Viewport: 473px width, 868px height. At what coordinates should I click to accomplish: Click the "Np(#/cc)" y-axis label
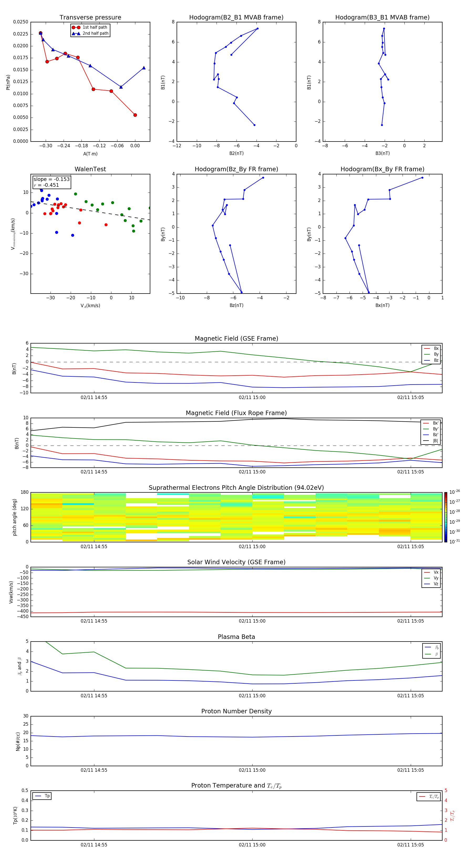(x=18, y=741)
